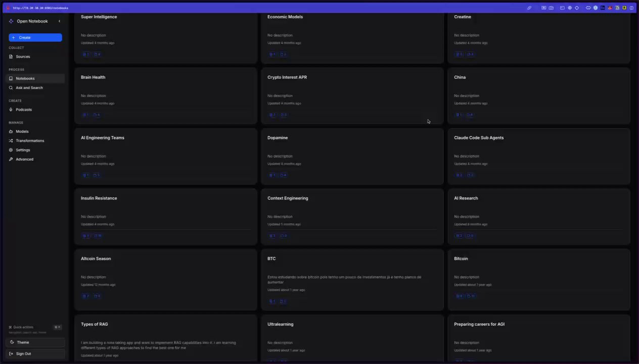Click the Sign Out button

point(35,353)
